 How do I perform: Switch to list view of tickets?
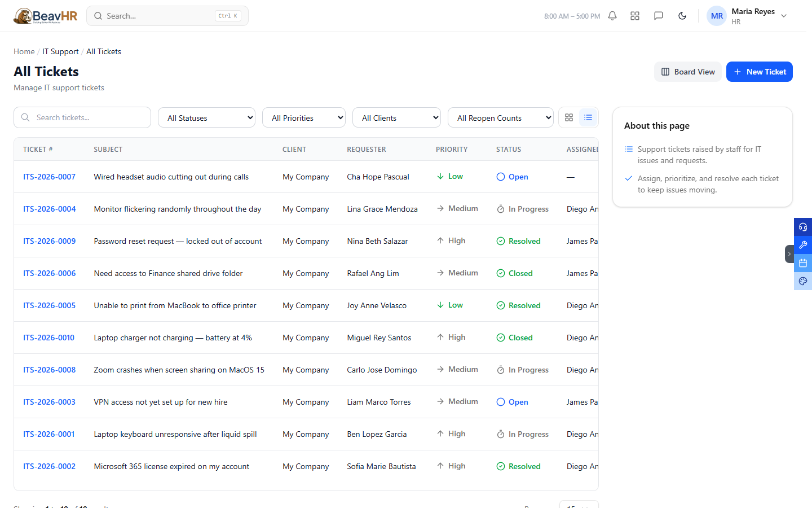588,117
